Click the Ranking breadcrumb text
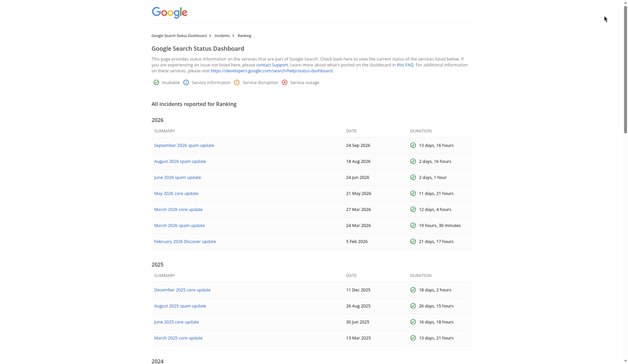Screen dimensions: 628x364 pos(244,36)
